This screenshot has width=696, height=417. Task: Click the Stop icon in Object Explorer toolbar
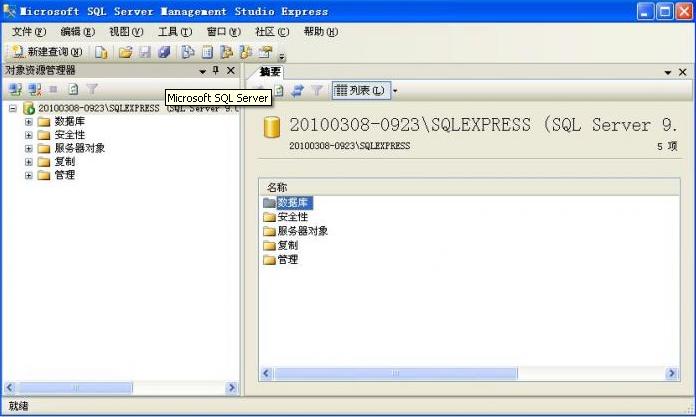point(53,89)
